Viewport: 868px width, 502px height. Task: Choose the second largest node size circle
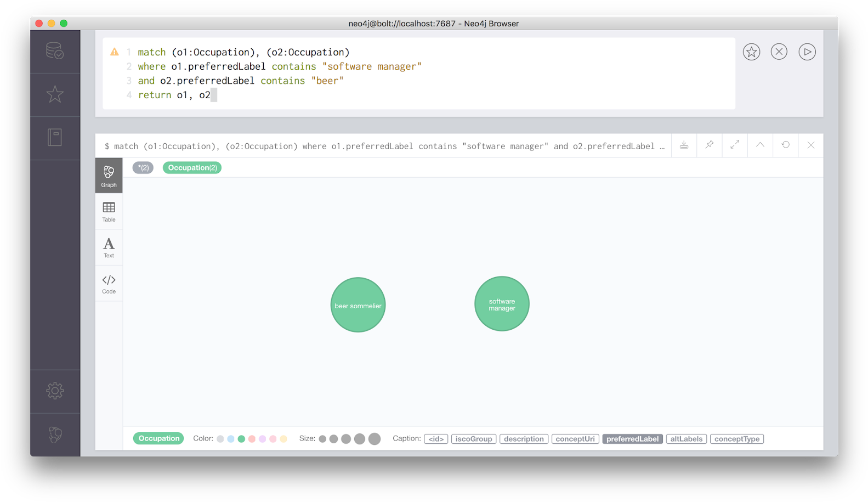(360, 439)
